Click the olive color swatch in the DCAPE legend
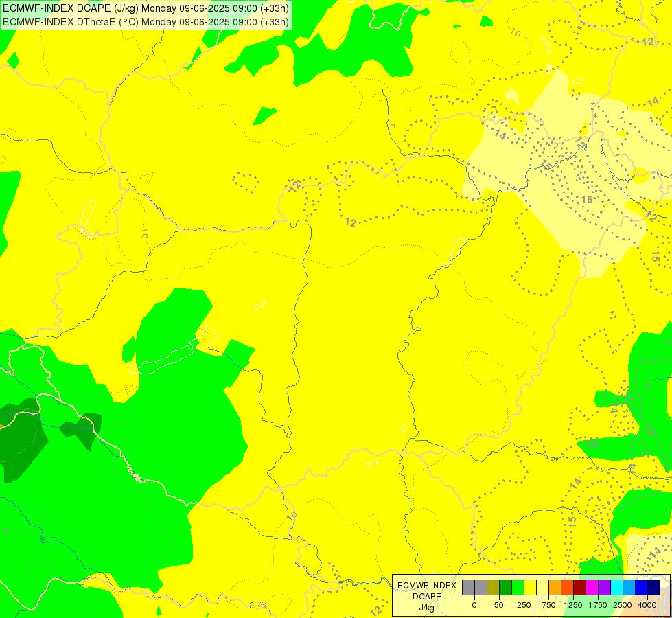Image resolution: width=672 pixels, height=618 pixels. (x=494, y=587)
